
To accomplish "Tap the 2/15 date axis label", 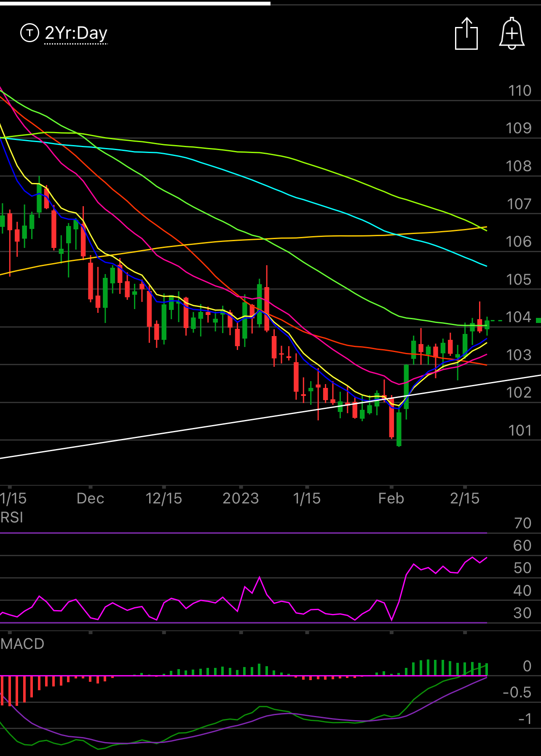I will pos(465,498).
